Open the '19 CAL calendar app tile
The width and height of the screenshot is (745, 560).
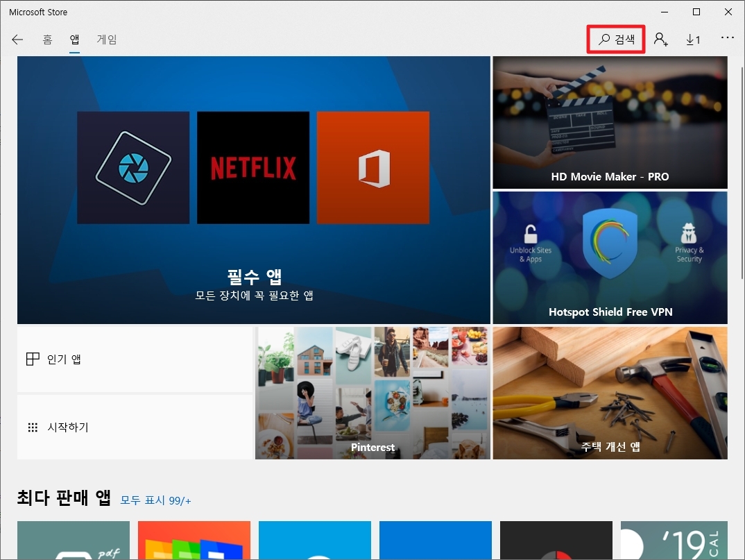pyautogui.click(x=674, y=541)
